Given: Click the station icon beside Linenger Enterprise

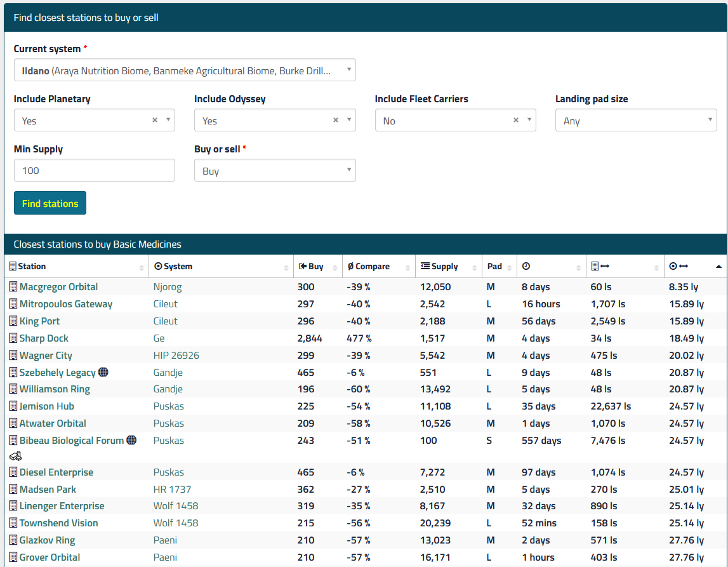Looking at the screenshot, I should [13, 506].
